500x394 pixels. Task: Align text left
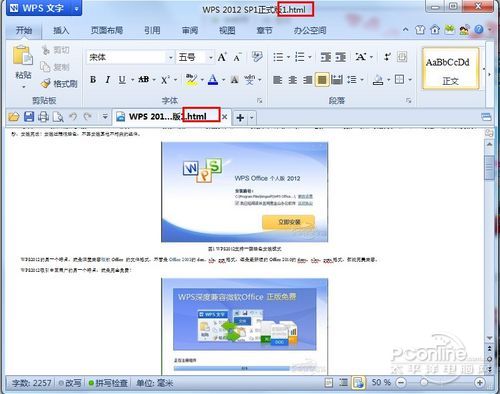[278, 80]
